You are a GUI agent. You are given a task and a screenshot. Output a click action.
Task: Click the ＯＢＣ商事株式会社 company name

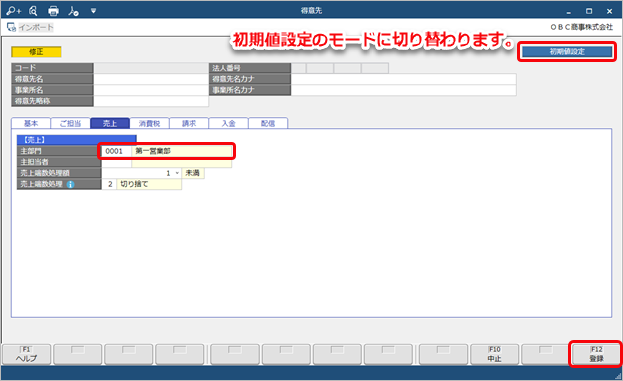[582, 27]
